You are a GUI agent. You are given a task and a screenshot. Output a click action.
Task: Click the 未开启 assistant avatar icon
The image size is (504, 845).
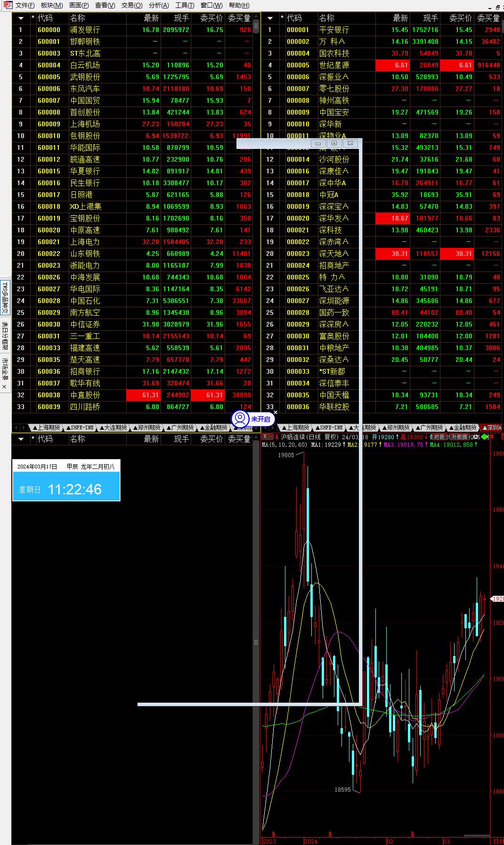[x=240, y=418]
